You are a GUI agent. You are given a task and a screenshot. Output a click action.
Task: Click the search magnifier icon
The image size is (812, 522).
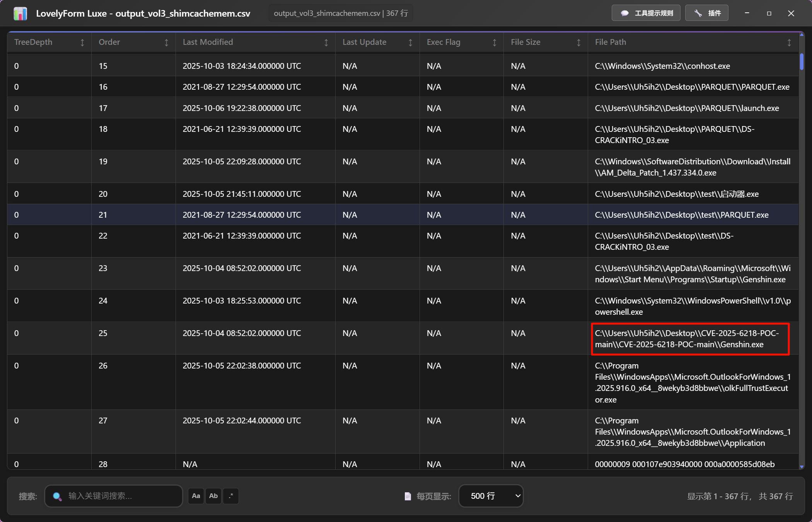[x=57, y=496]
